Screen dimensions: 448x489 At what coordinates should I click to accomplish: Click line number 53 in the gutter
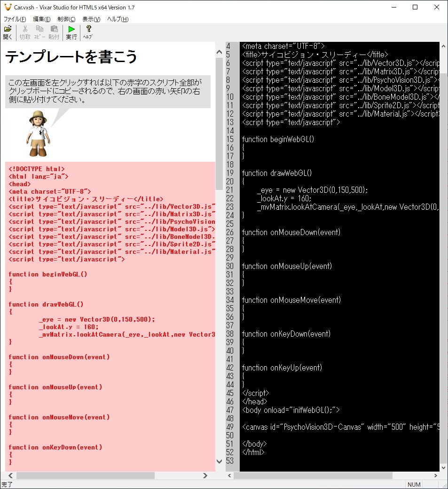[230, 461]
